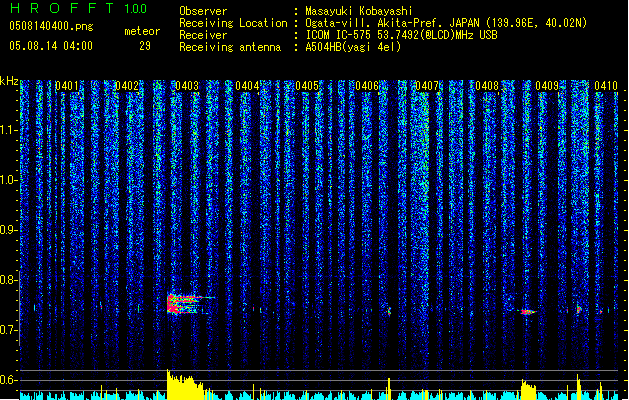The height and width of the screenshot is (400, 629).
Task: Click the 0.6 kHz axis tick label
Action: (x=9, y=380)
